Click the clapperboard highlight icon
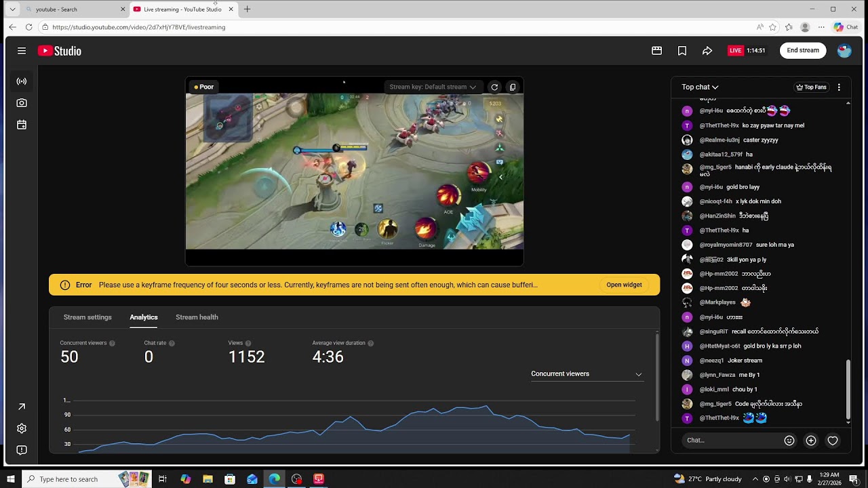This screenshot has width=868, height=488. [656, 51]
